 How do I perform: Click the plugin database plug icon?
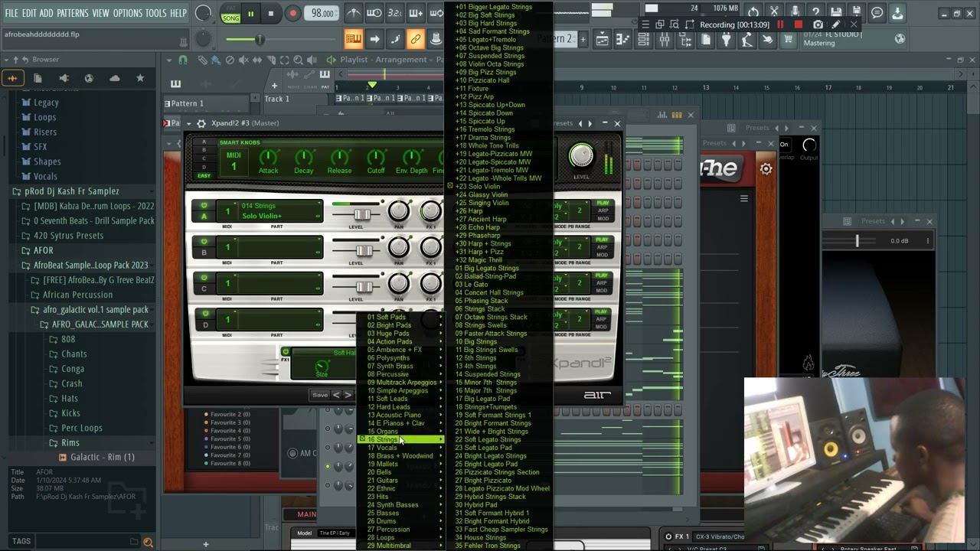pyautogui.click(x=726, y=40)
